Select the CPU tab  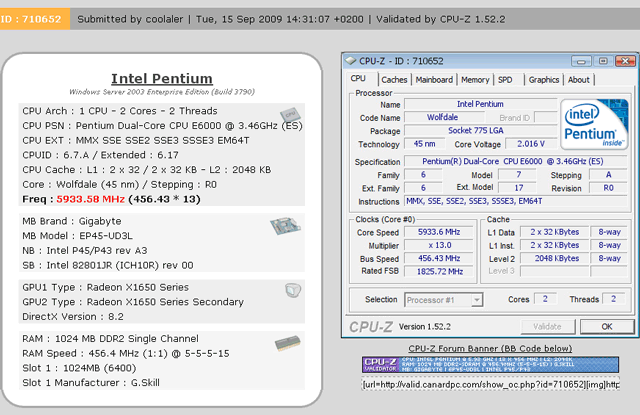click(358, 78)
